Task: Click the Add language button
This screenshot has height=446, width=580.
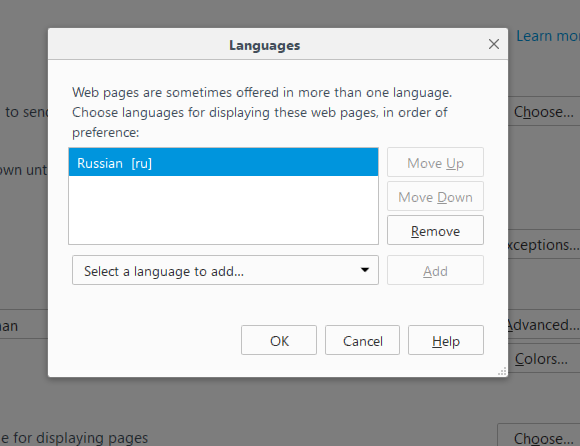Action: (435, 270)
